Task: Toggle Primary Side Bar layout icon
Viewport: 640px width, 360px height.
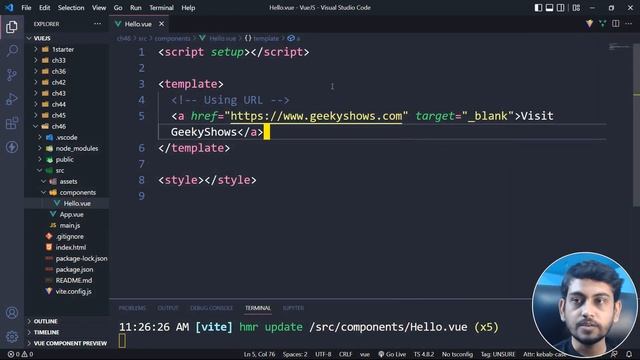Action: [538, 8]
